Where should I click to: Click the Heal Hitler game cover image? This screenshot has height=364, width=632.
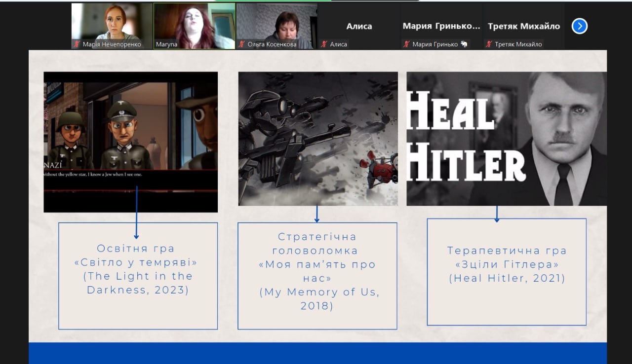507,139
